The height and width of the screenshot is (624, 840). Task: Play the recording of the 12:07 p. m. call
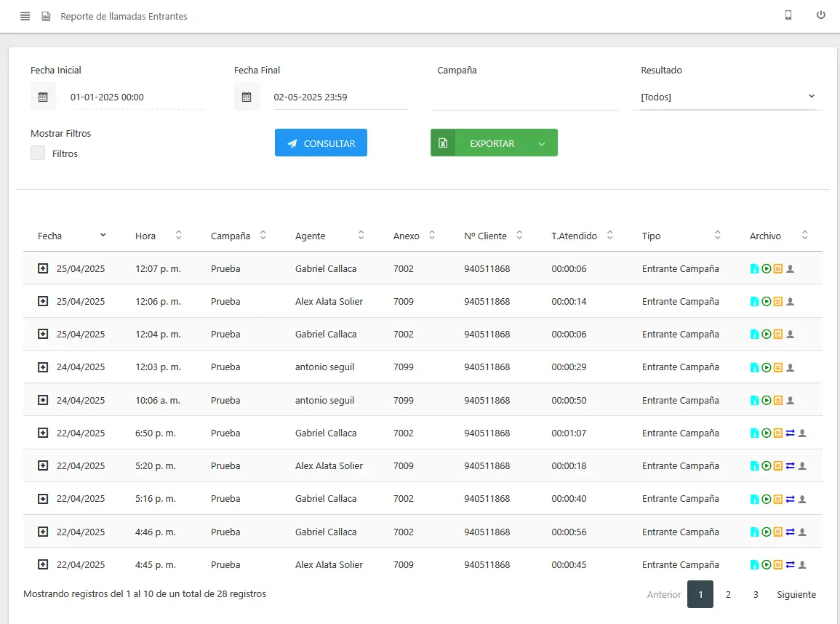pyautogui.click(x=766, y=269)
